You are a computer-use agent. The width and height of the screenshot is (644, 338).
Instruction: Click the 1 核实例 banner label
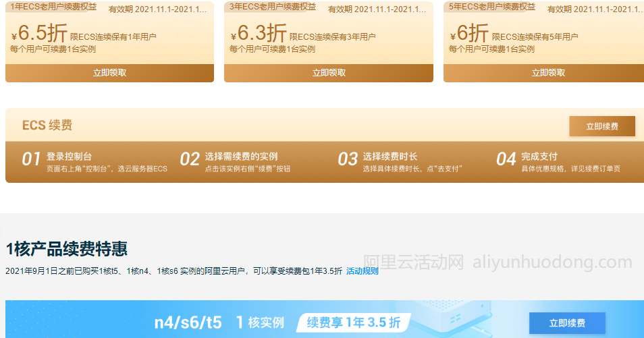coord(260,322)
